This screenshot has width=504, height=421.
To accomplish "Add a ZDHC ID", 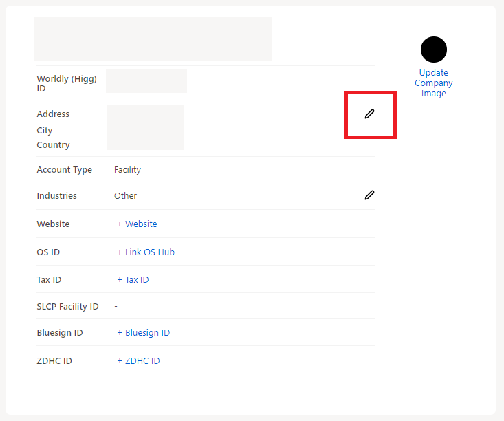I will (138, 361).
